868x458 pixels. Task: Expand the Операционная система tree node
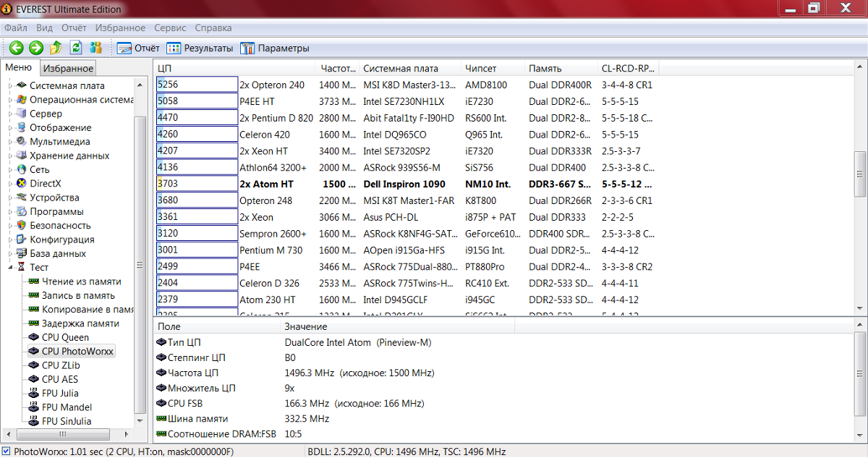pyautogui.click(x=11, y=100)
